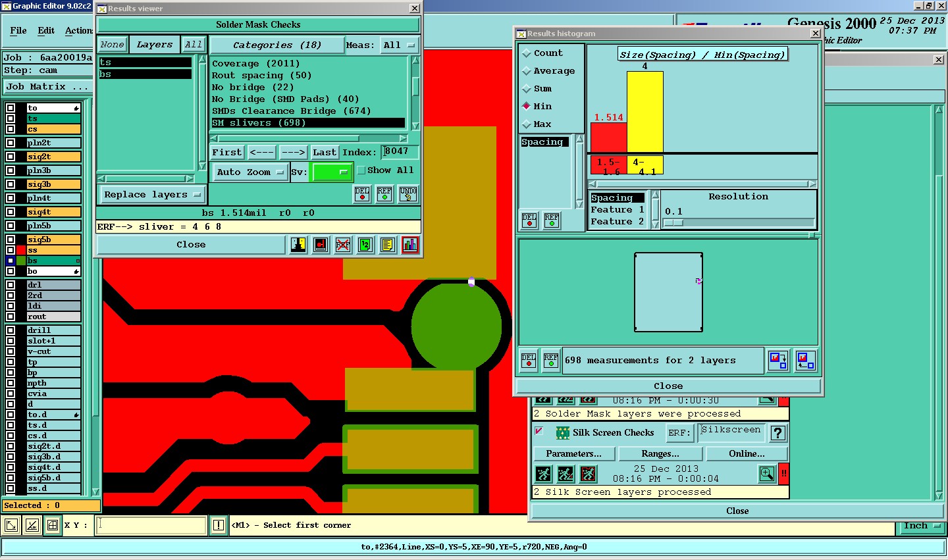Click second runner icon in Silk Screen Checks
Image resolution: width=948 pixels, height=560 pixels.
pyautogui.click(x=566, y=474)
